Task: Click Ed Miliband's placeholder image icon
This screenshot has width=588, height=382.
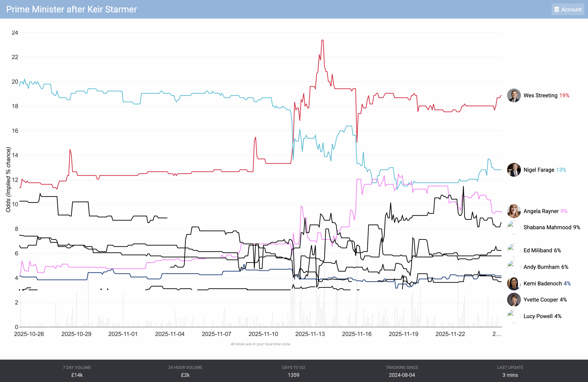Action: coord(511,248)
